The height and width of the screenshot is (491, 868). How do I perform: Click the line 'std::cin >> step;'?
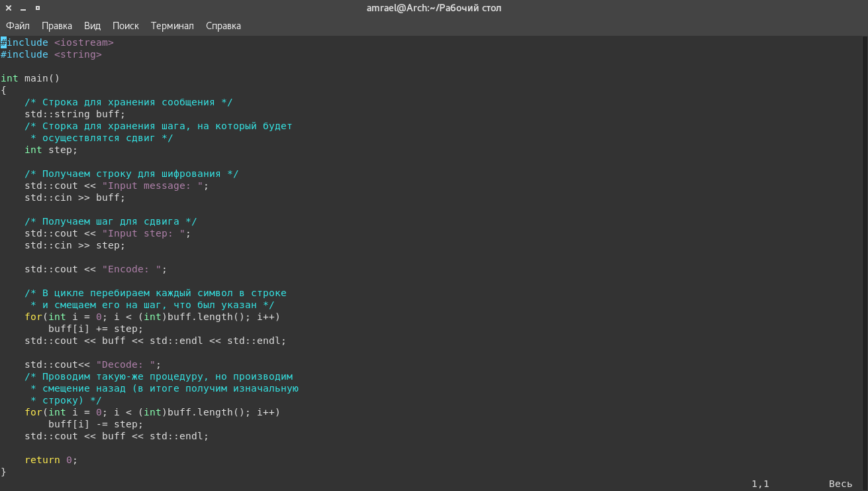tap(75, 245)
